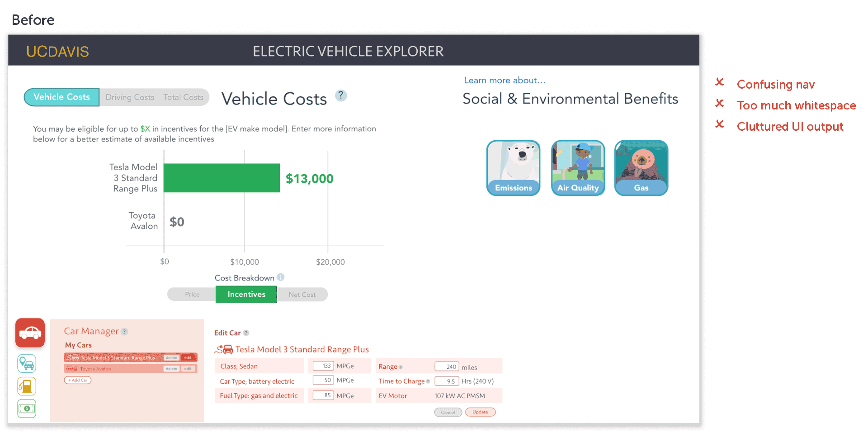
Task: Click the My Cars heading
Action: point(78,345)
